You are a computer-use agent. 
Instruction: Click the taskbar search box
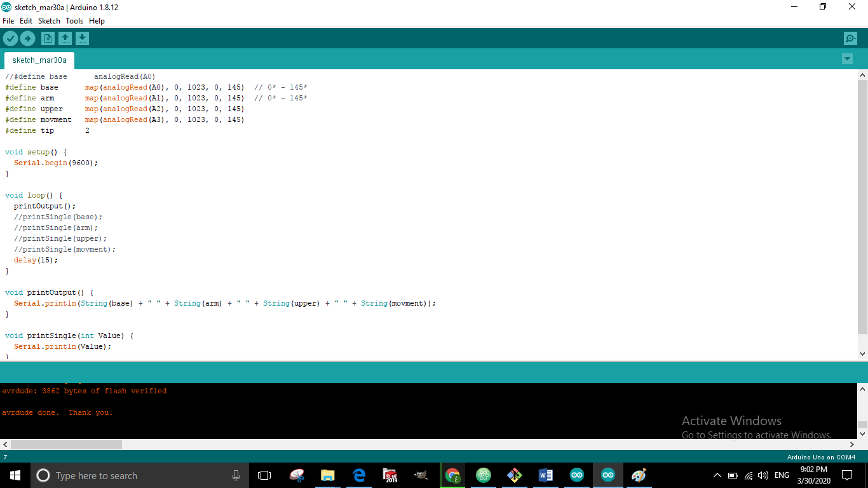click(x=140, y=475)
